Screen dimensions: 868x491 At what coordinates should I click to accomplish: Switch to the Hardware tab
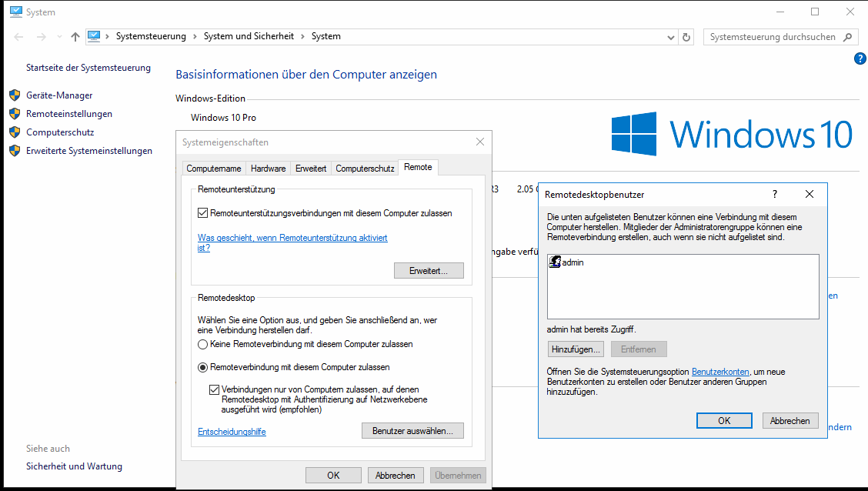click(x=269, y=169)
